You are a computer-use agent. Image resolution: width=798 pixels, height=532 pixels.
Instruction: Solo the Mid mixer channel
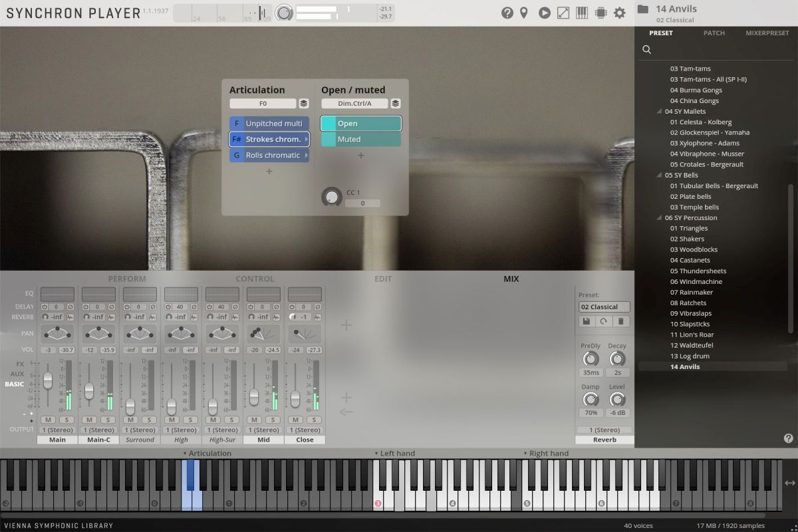[272, 420]
